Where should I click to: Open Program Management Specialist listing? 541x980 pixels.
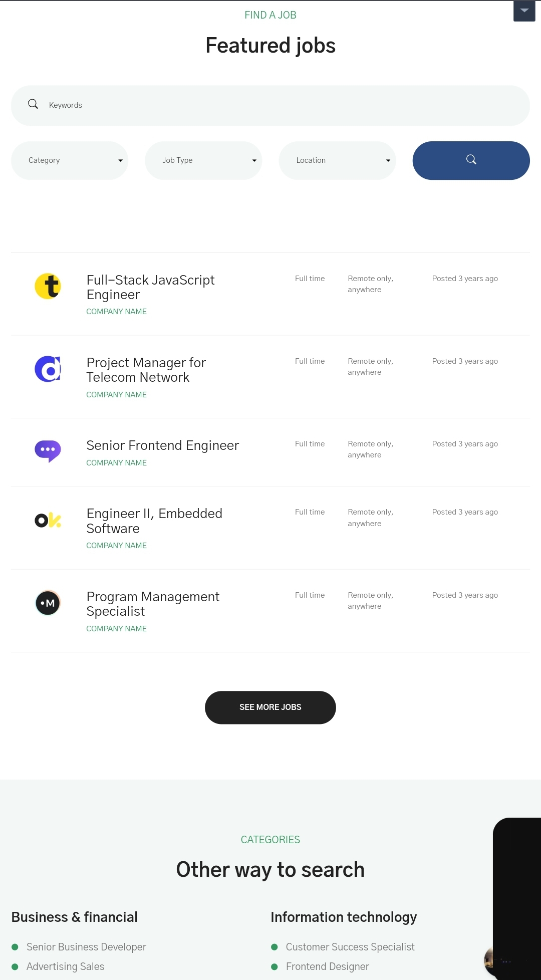coord(153,604)
